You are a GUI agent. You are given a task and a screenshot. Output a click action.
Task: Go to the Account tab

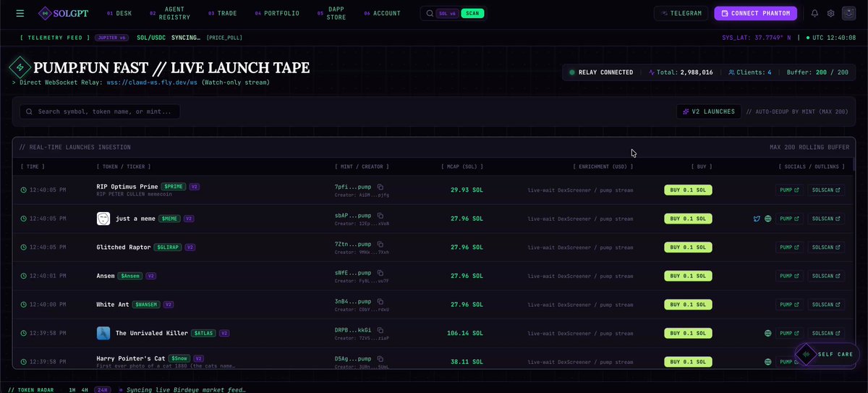point(382,13)
